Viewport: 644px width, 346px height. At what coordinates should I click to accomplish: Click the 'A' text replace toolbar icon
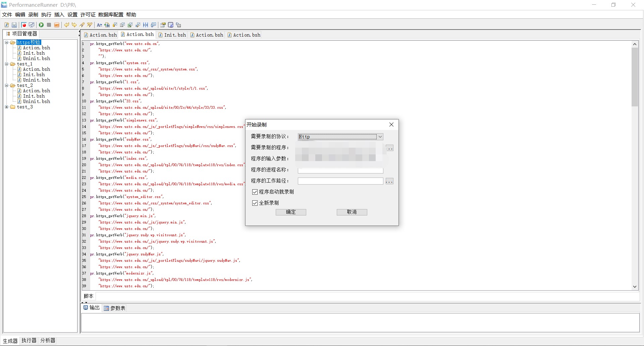[99, 25]
